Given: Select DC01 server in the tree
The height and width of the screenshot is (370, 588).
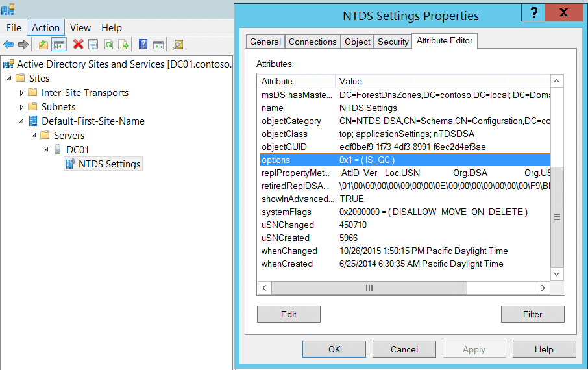Looking at the screenshot, I should coord(77,150).
